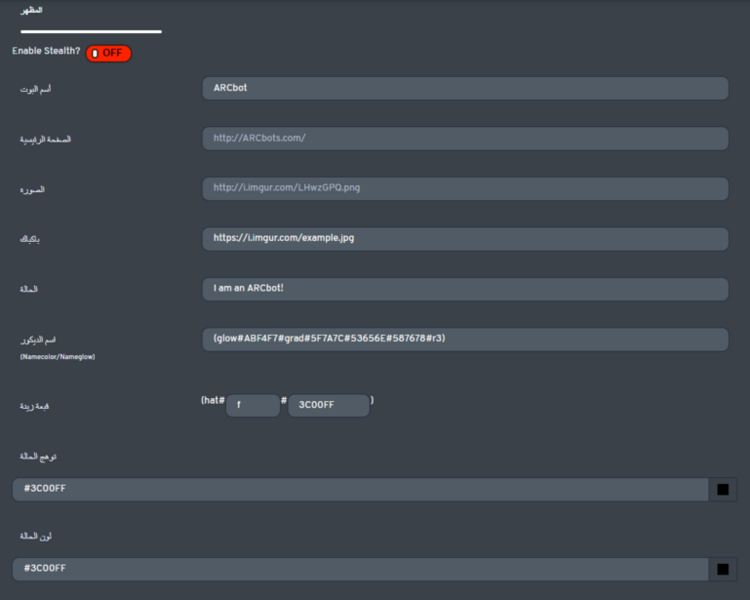
Task: Focus the homepage field showing http://ARCbots.com/
Action: tap(465, 138)
